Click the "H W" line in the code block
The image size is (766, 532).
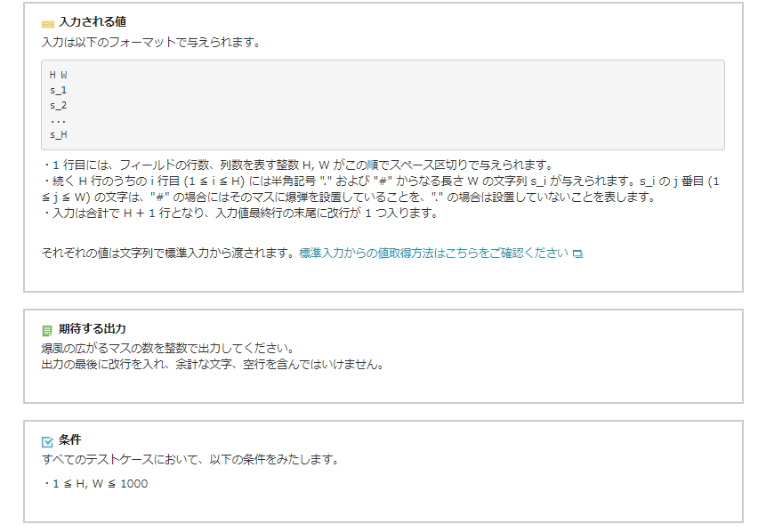59,75
